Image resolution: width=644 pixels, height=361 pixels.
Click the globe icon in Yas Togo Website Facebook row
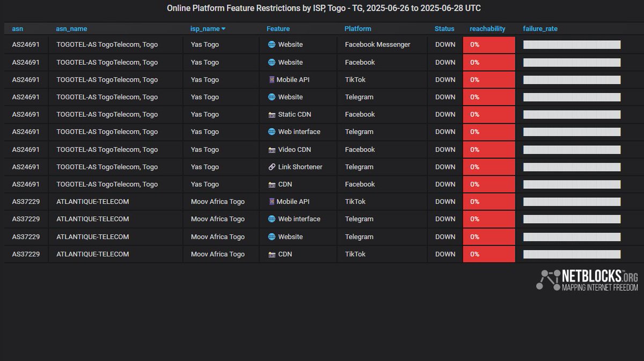pyautogui.click(x=272, y=62)
